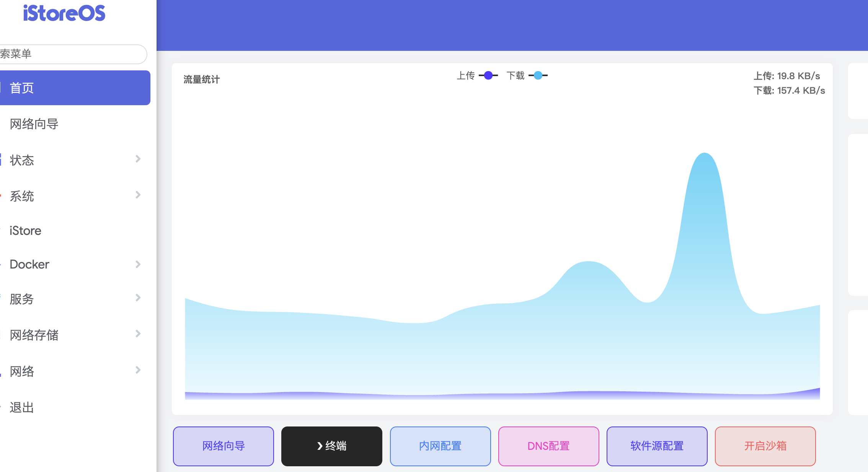Viewport: 868px width, 472px height.
Task: Click 退出 to log out
Action: [x=22, y=407]
